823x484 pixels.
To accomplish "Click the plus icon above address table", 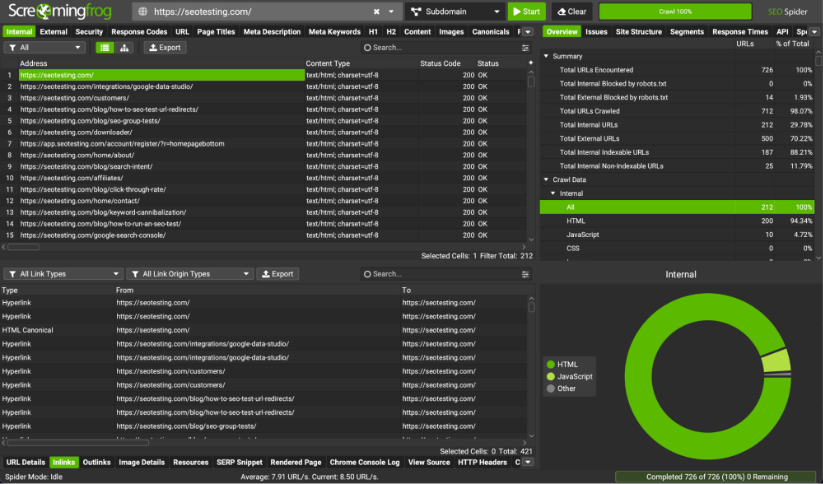I will 530,63.
